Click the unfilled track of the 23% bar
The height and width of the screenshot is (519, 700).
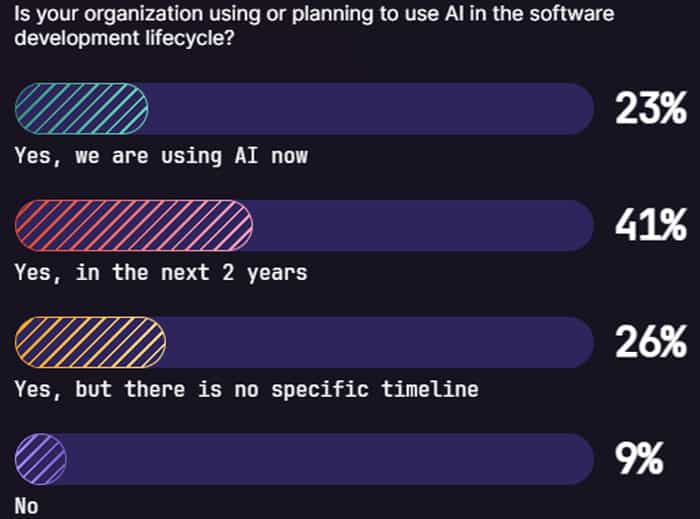[x=371, y=108]
